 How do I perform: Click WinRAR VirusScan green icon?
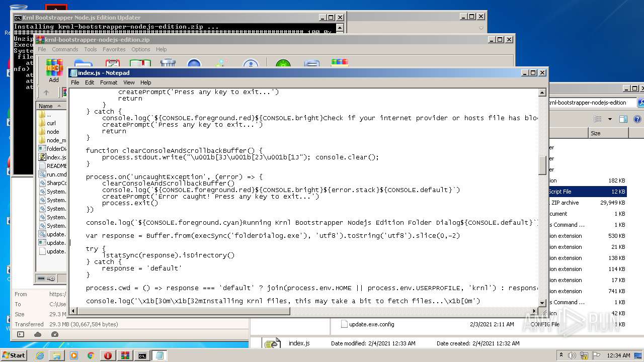click(283, 63)
